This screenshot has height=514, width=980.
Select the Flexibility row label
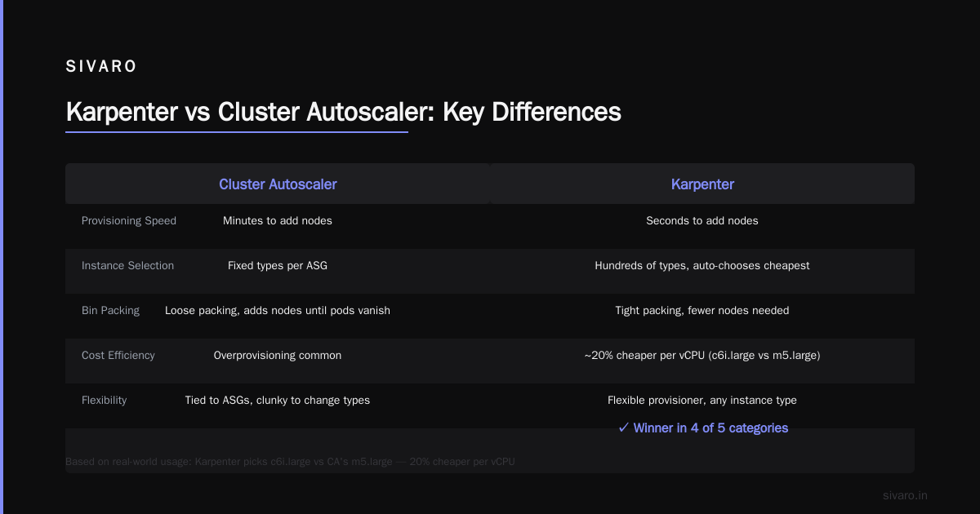pyautogui.click(x=105, y=401)
